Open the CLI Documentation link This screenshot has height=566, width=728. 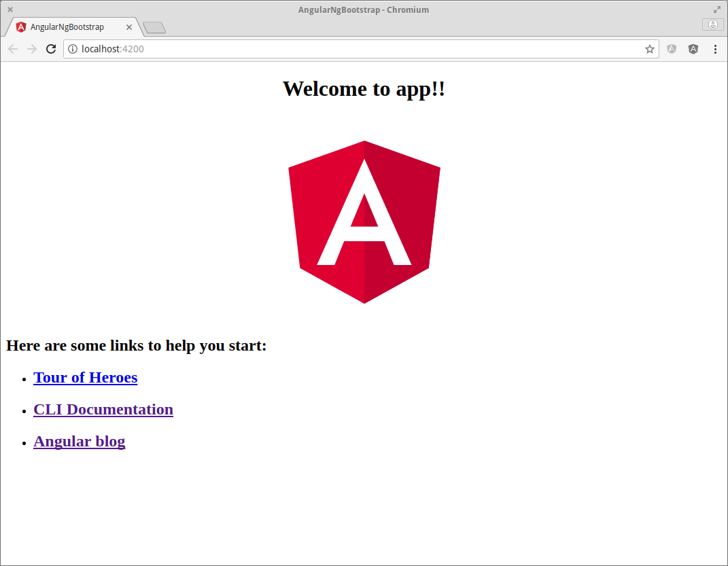(103, 409)
